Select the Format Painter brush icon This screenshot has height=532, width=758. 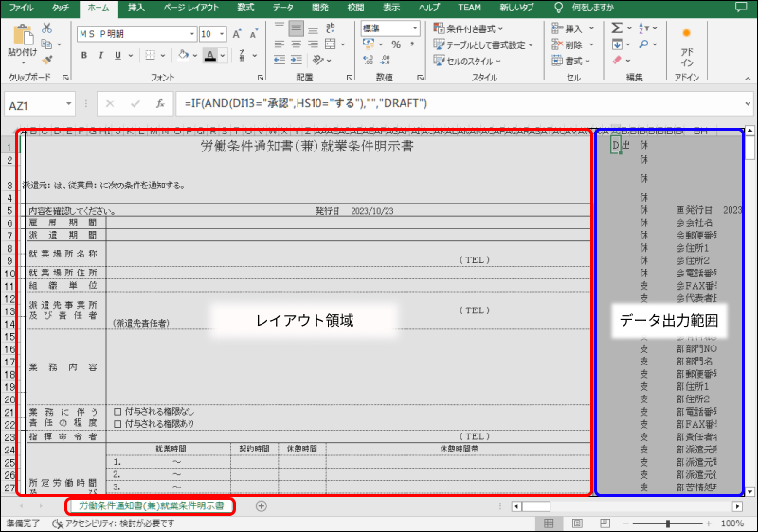47,59
